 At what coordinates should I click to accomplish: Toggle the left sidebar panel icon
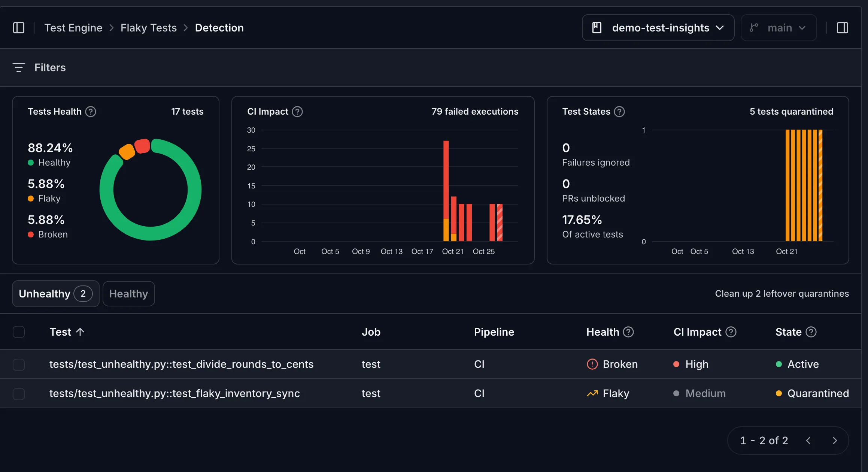tap(19, 28)
